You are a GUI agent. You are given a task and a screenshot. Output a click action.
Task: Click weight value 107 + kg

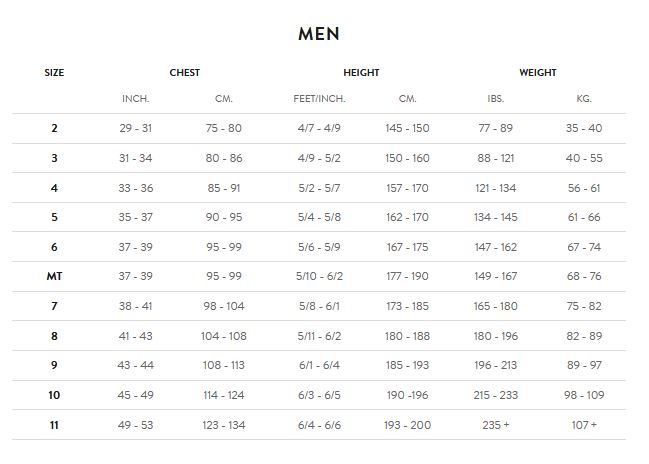[583, 425]
